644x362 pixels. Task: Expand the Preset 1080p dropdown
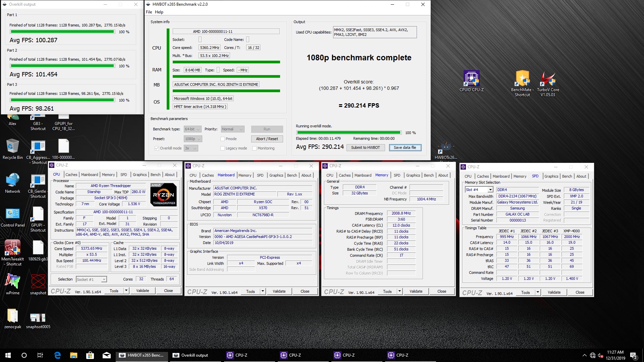click(x=193, y=139)
